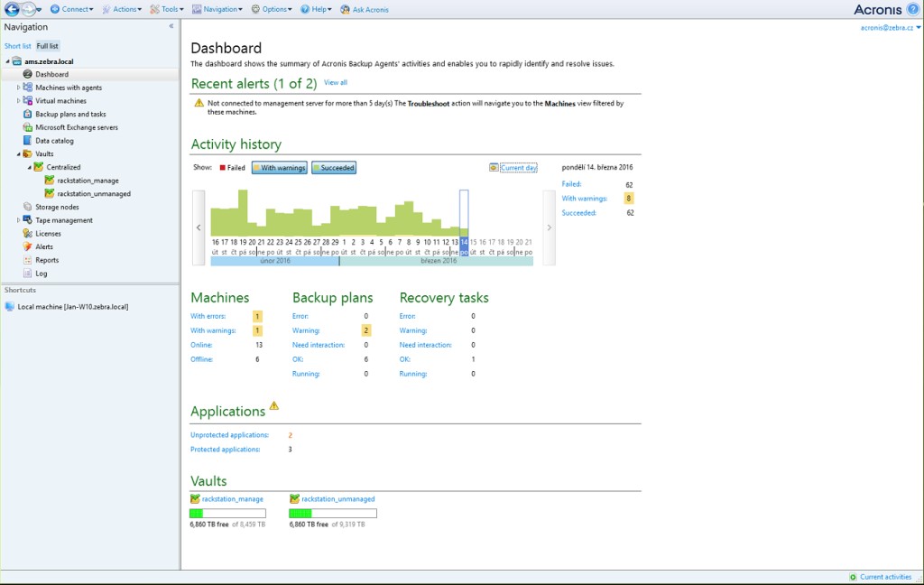
Task: Open the history dropdown beside Forward arrow
Action: coord(39,9)
